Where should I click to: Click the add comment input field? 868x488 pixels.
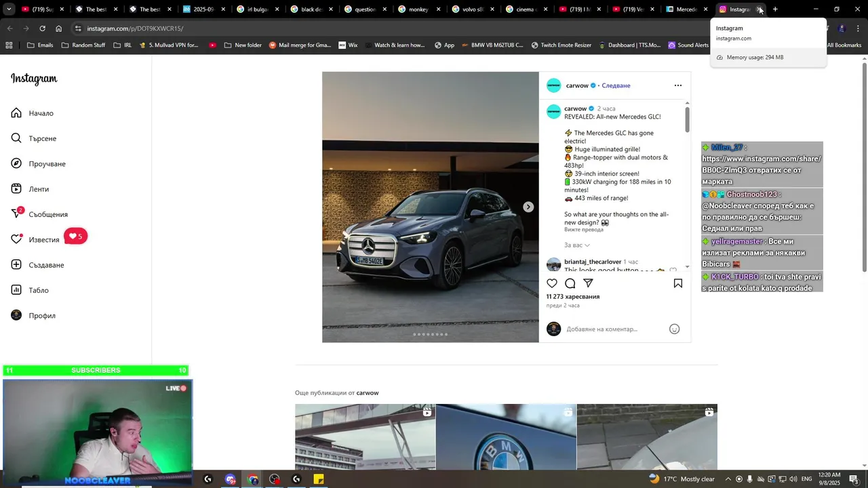coord(614,329)
